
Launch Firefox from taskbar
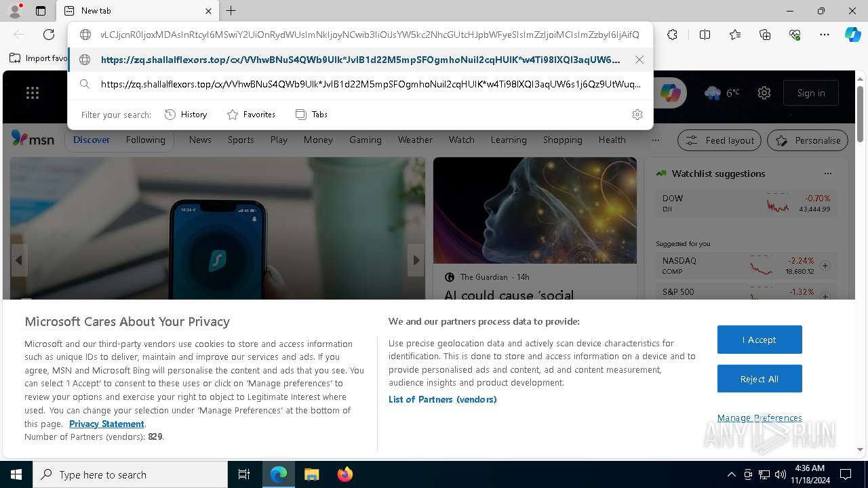(x=345, y=474)
